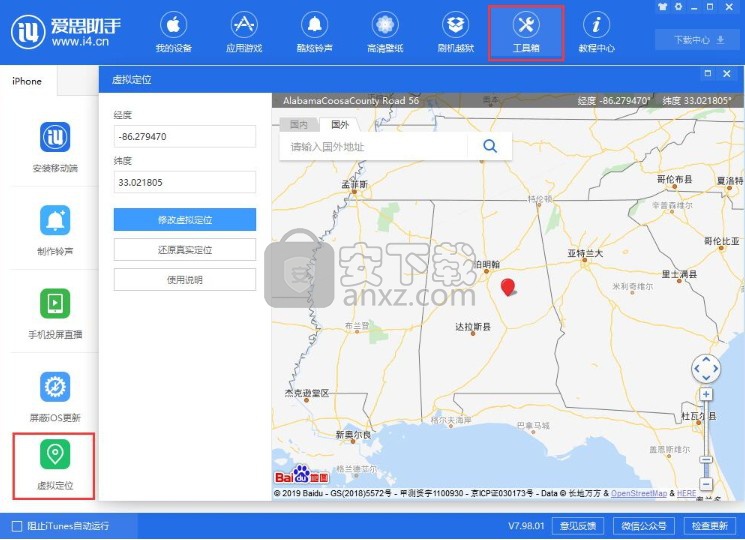The width and height of the screenshot is (745, 540).
Task: Click AlabamaCoosaCounty Road 56 address text
Action: tap(351, 100)
